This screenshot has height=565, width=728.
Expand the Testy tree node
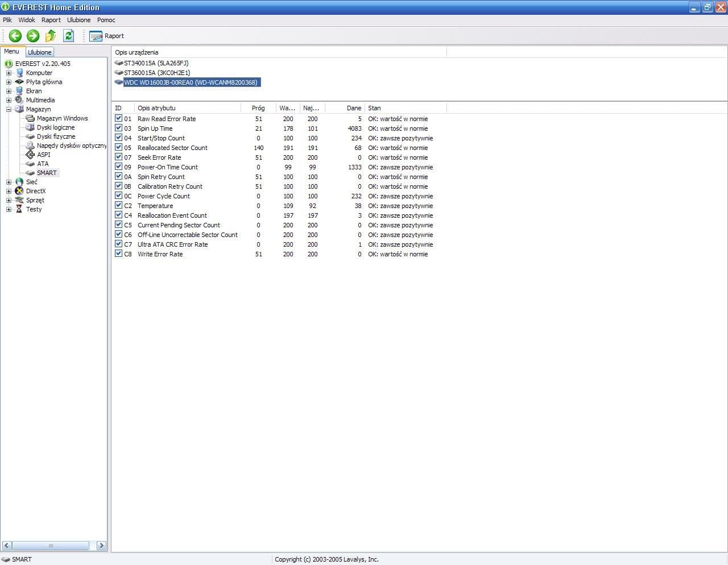pyautogui.click(x=9, y=209)
